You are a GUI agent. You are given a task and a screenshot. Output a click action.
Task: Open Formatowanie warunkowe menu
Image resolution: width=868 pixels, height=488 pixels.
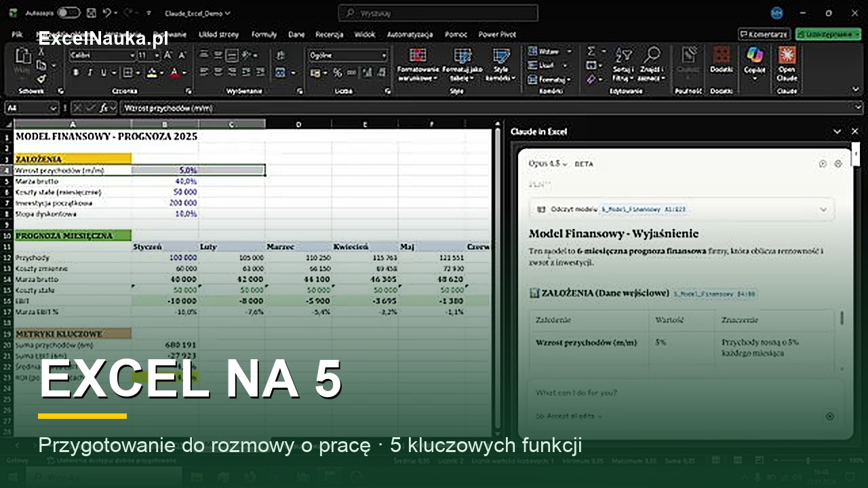click(418, 65)
